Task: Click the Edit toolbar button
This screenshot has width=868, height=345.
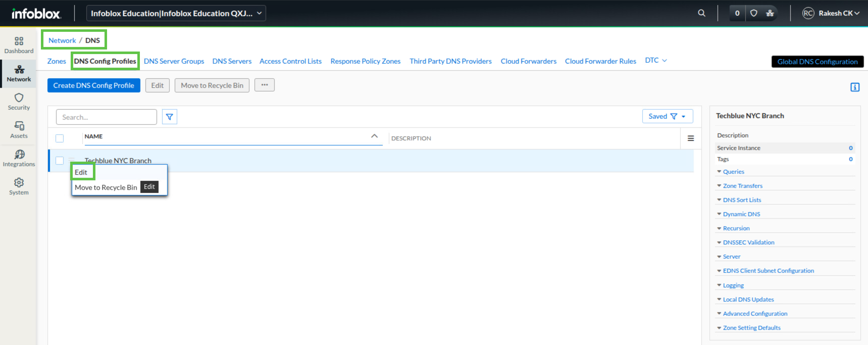Action: 157,85
